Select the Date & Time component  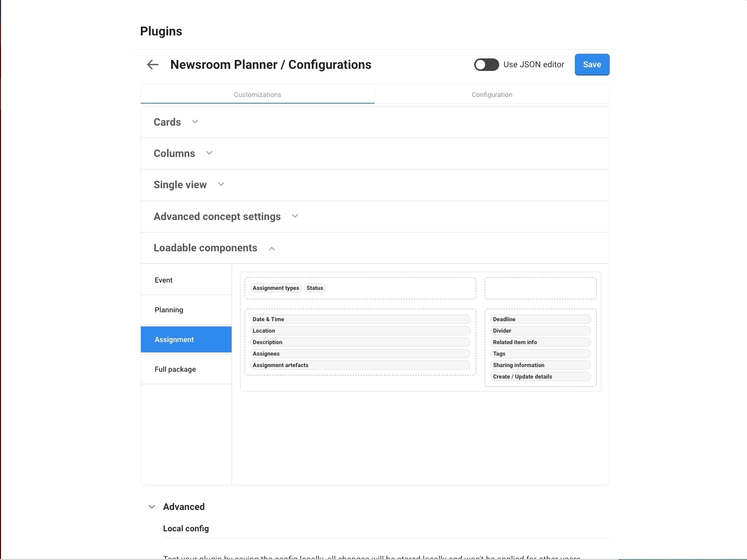coord(360,319)
